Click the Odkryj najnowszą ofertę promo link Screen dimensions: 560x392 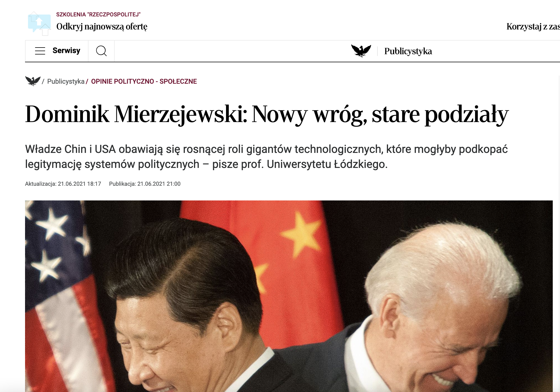(102, 26)
